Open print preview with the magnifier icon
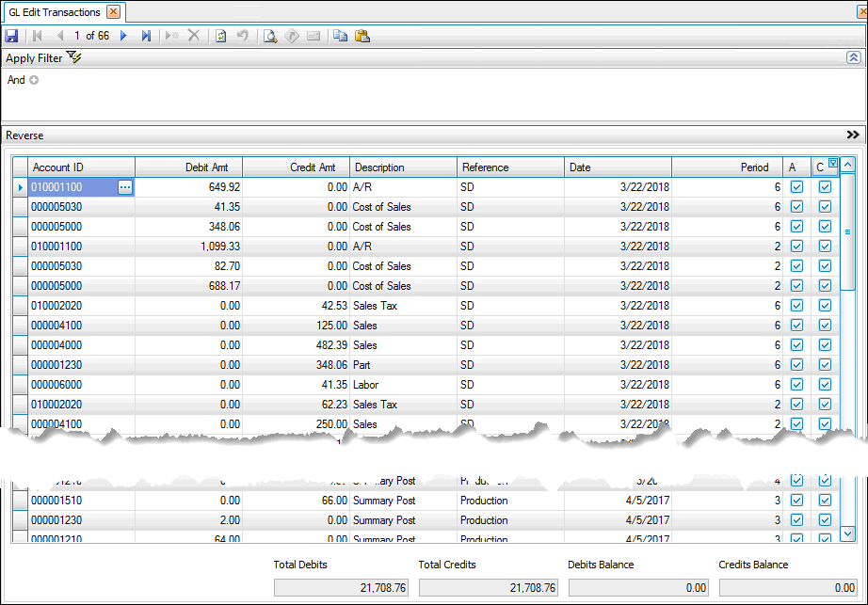This screenshot has height=605, width=868. point(269,36)
